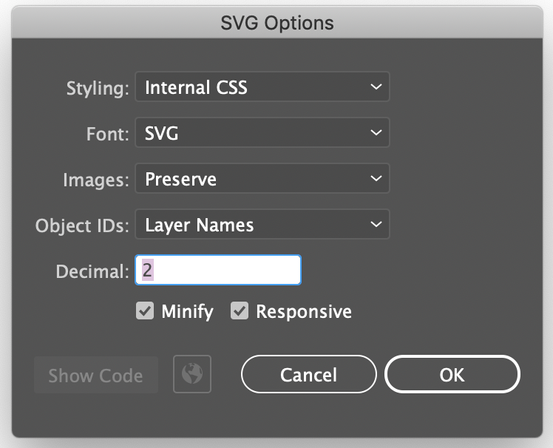
Task: Click the chevron arrow of Font dropdown
Action: coord(376,132)
